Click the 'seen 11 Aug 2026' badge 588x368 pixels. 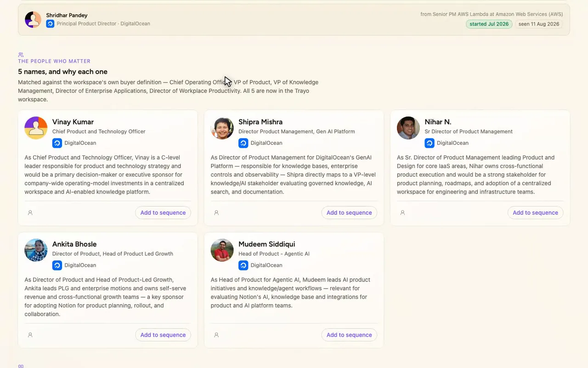coord(538,24)
